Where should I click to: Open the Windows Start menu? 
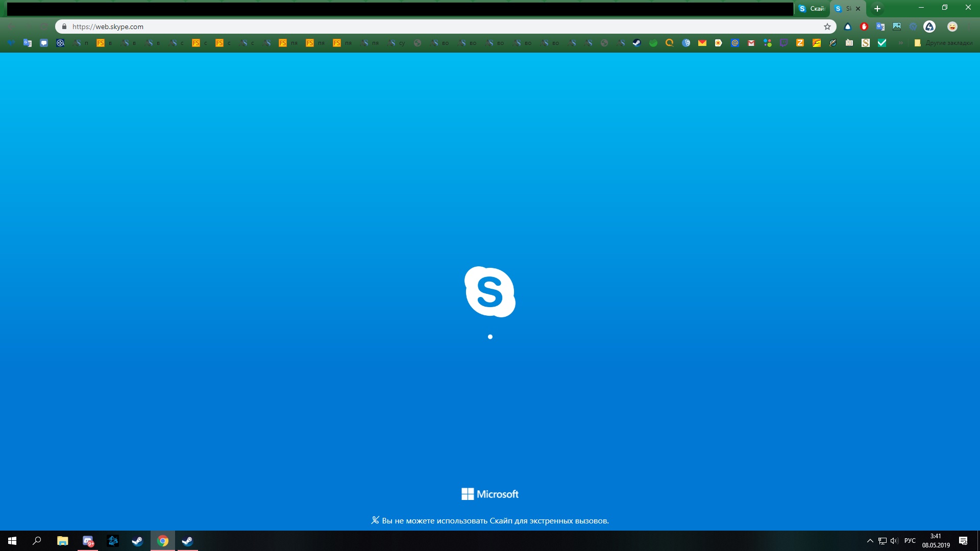12,541
